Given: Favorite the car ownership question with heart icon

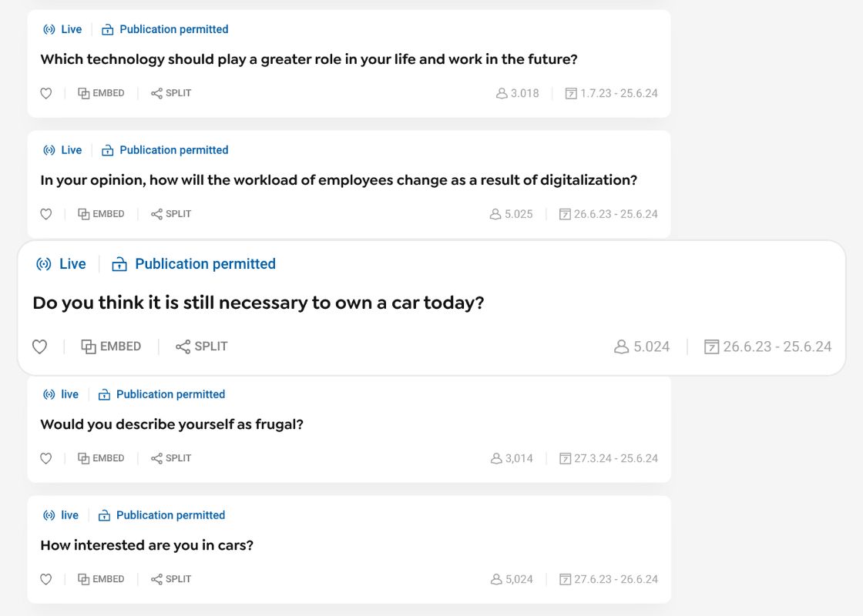Looking at the screenshot, I should [x=40, y=347].
